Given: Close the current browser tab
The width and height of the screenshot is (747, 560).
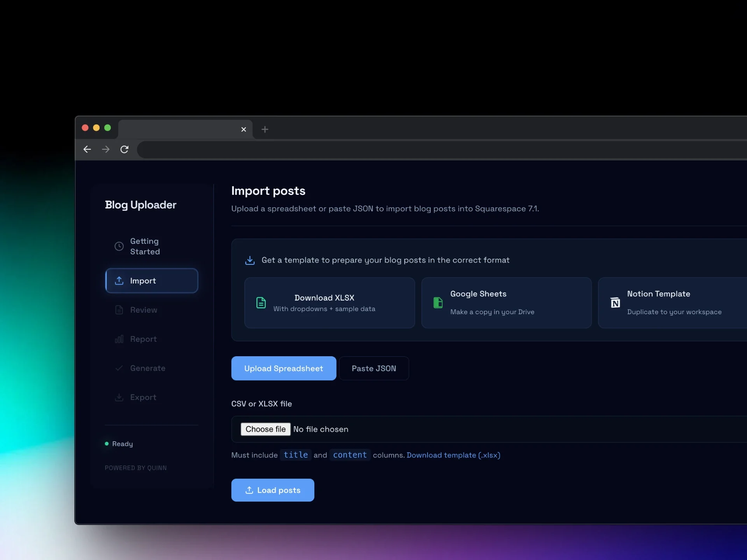Looking at the screenshot, I should tap(244, 129).
